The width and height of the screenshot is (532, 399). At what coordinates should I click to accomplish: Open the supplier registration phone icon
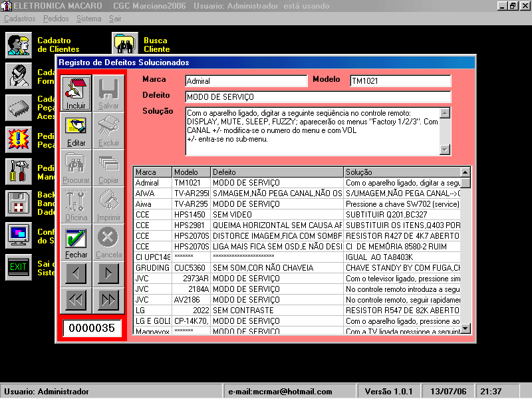pyautogui.click(x=19, y=76)
